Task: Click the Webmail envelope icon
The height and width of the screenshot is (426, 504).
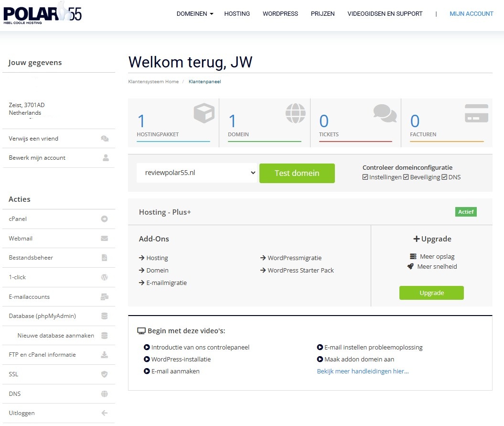Action: pos(104,239)
